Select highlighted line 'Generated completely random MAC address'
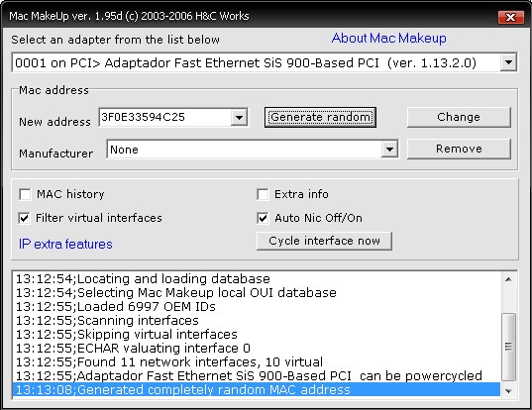532x410 pixels. point(257,389)
